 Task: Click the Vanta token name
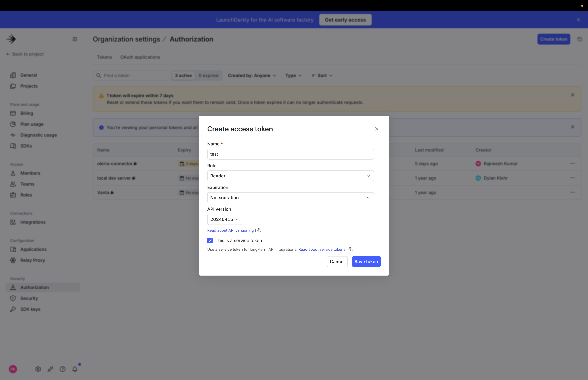tap(103, 193)
